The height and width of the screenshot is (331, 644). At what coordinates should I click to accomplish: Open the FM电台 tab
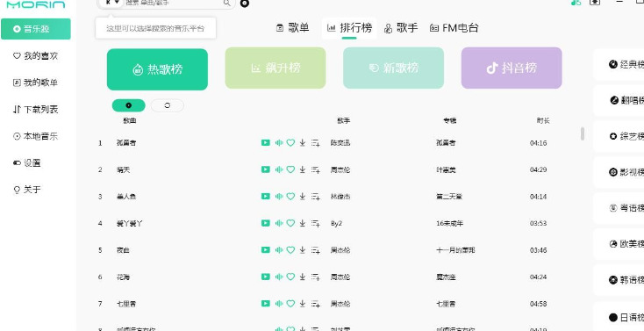pos(454,28)
